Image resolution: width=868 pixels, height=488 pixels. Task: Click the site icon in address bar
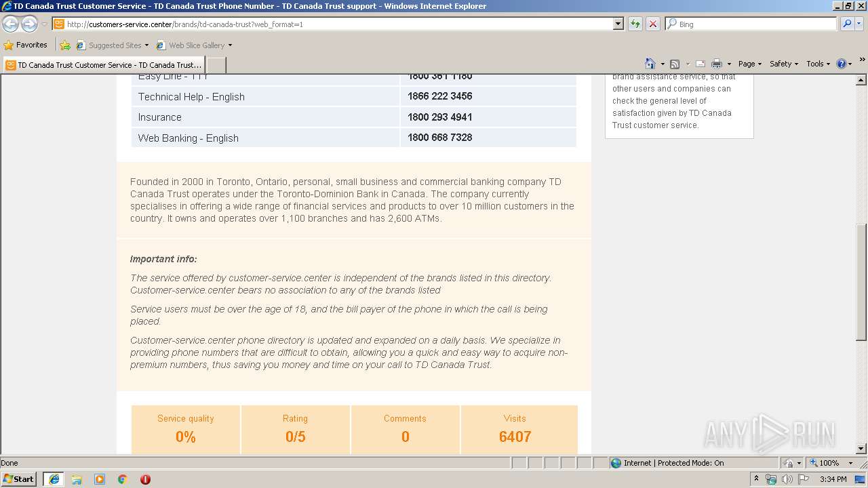click(59, 24)
